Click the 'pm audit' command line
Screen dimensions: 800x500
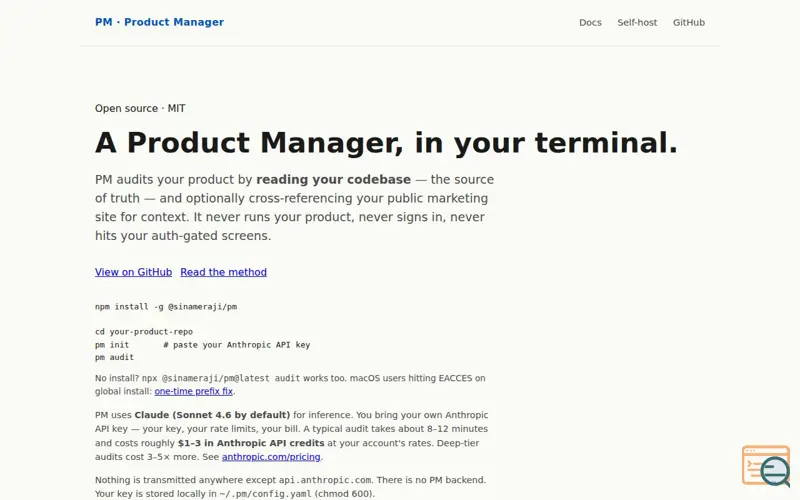click(x=114, y=357)
